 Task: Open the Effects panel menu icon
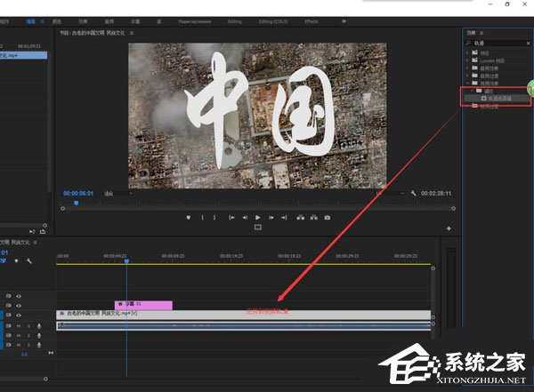[x=481, y=33]
